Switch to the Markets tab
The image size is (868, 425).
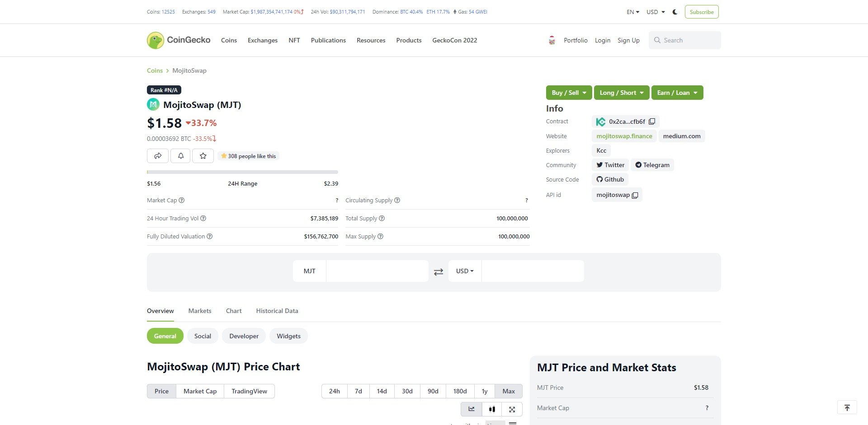200,311
